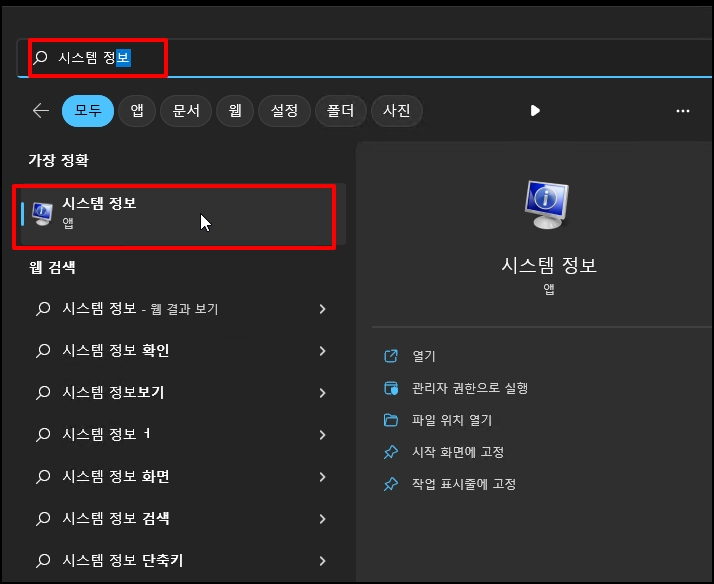
Task: Choose 시작 화면에 고정
Action: (x=458, y=452)
